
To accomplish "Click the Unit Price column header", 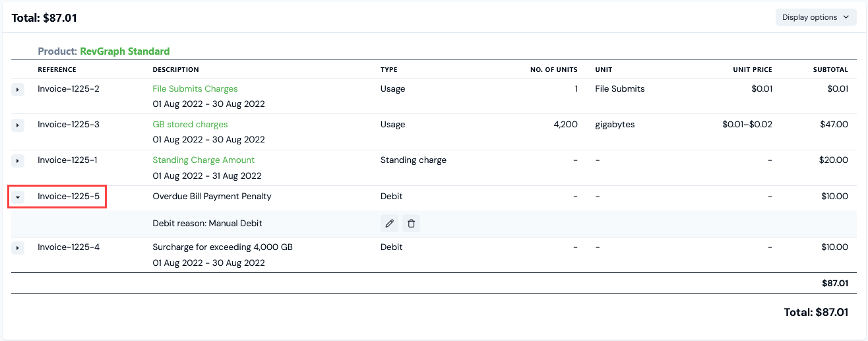I will 752,70.
